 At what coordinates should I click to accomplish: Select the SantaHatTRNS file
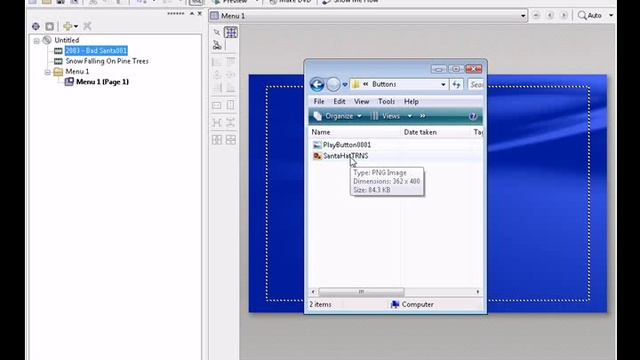tap(345, 156)
